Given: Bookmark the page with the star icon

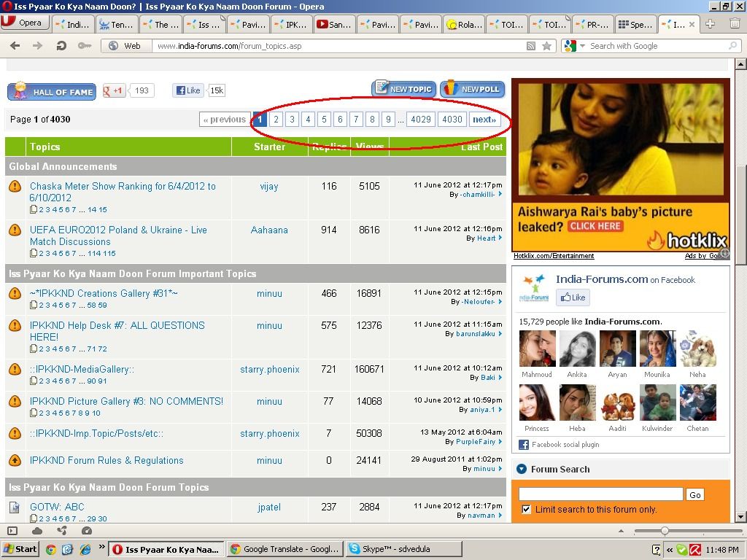Looking at the screenshot, I should (x=546, y=46).
